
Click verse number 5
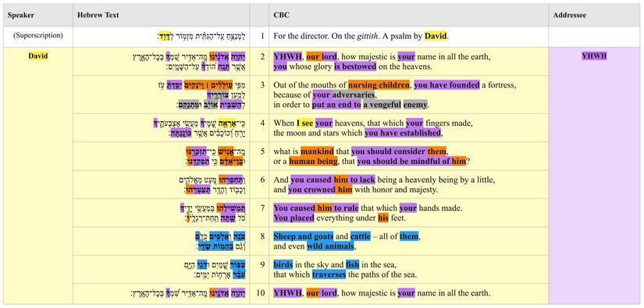[262, 151]
